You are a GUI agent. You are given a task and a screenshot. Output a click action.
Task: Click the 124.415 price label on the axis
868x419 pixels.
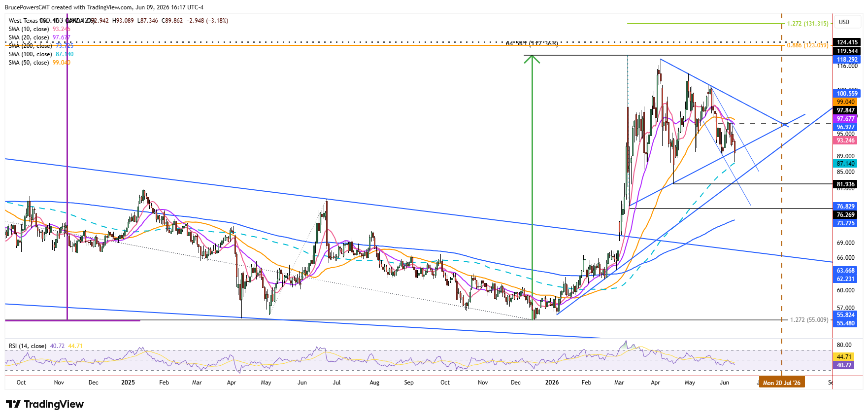[x=847, y=42]
